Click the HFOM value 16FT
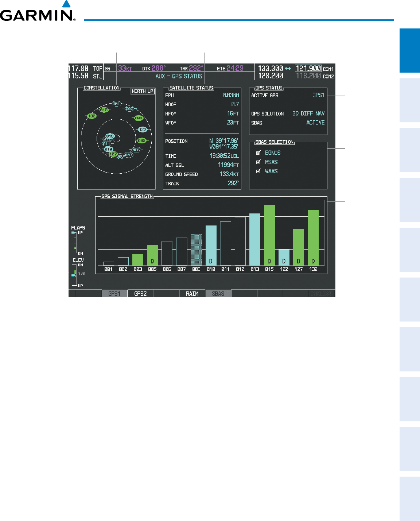The height and width of the screenshot is (521, 420). pos(233,113)
